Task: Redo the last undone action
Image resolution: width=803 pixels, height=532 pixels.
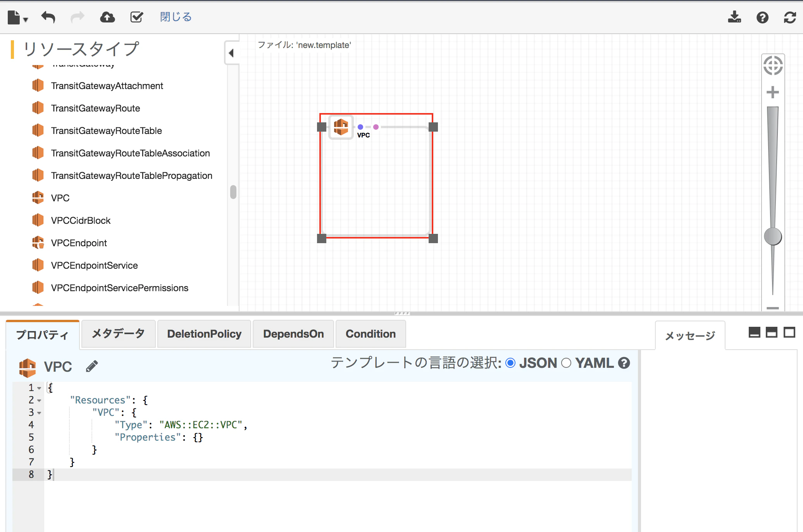Action: [x=77, y=17]
